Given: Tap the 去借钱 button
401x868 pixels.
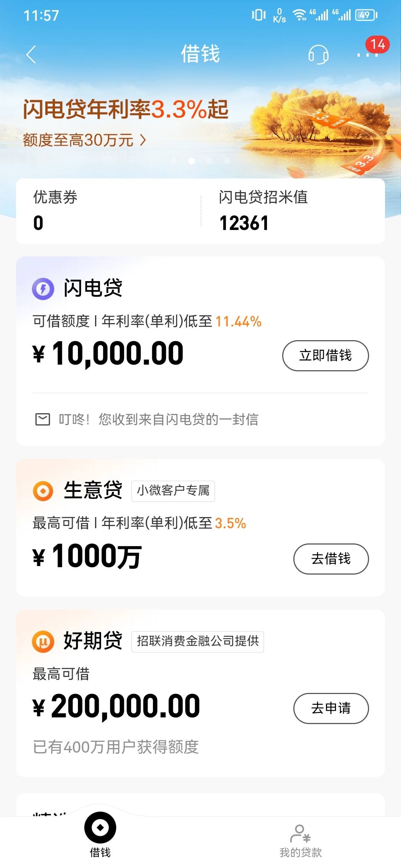Looking at the screenshot, I should (331, 559).
